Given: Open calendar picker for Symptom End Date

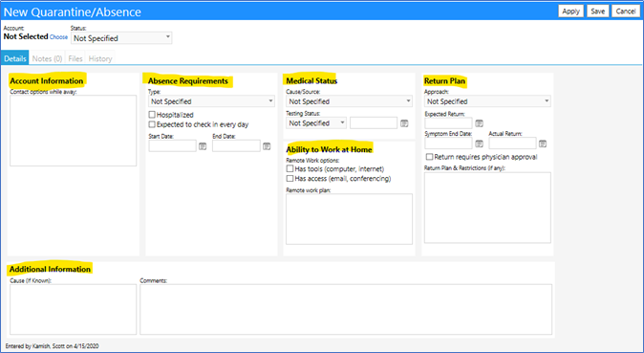Looking at the screenshot, I should pos(479,143).
